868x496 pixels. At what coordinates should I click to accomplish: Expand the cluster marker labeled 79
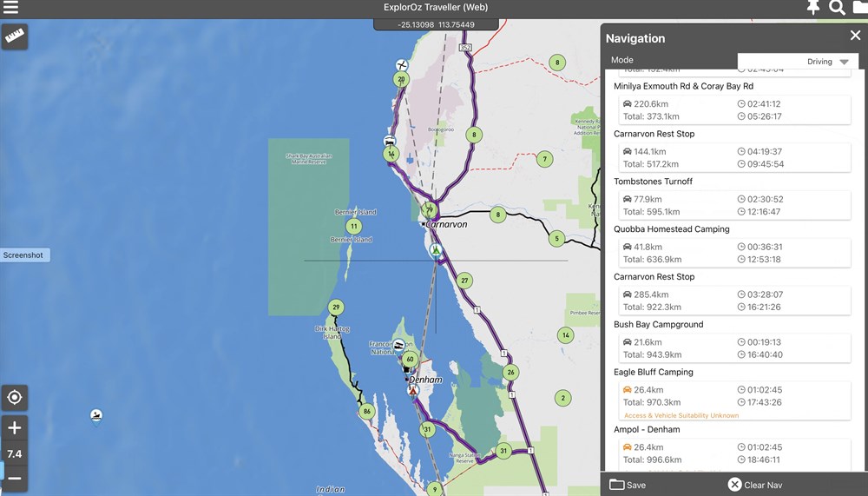pos(429,210)
